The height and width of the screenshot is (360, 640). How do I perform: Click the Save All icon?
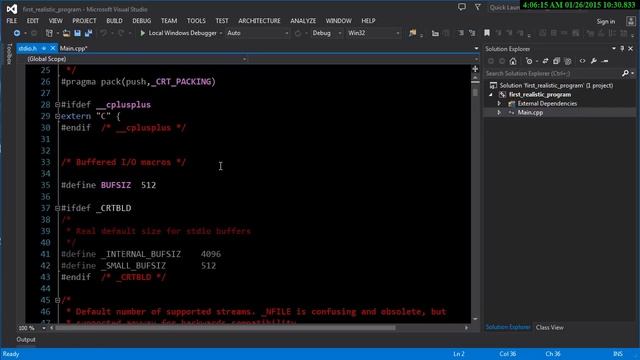click(x=88, y=33)
